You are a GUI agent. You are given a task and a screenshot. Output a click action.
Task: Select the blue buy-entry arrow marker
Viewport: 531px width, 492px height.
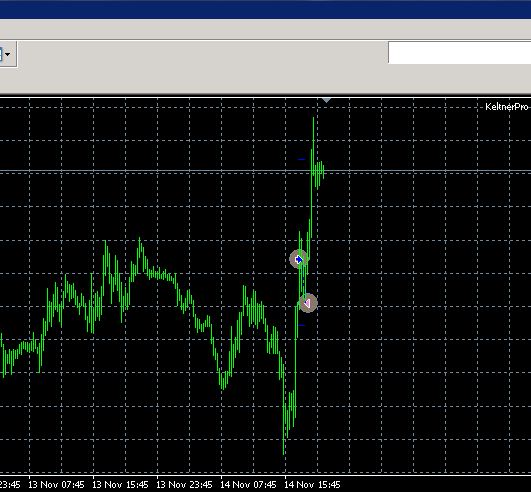tap(299, 259)
